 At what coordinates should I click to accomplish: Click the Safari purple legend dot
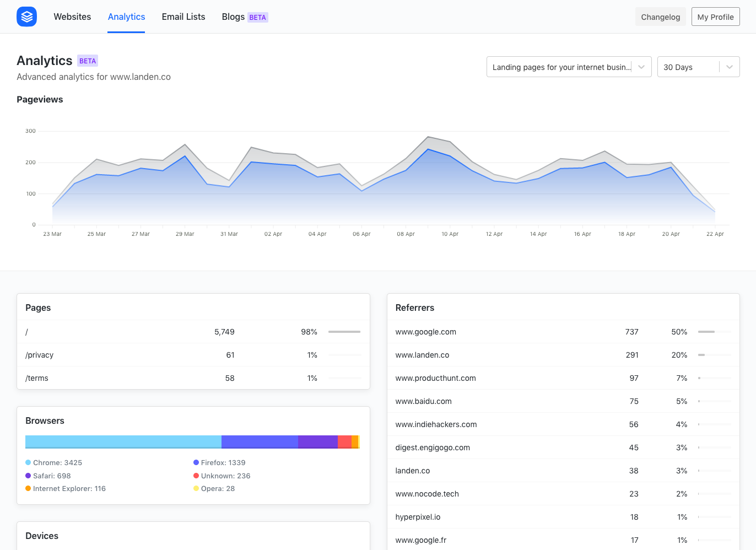click(x=28, y=476)
